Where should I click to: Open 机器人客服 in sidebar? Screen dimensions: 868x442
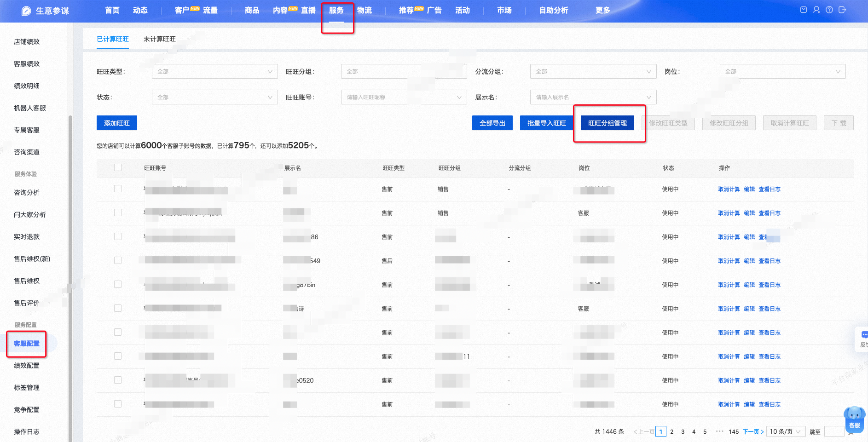click(x=30, y=108)
